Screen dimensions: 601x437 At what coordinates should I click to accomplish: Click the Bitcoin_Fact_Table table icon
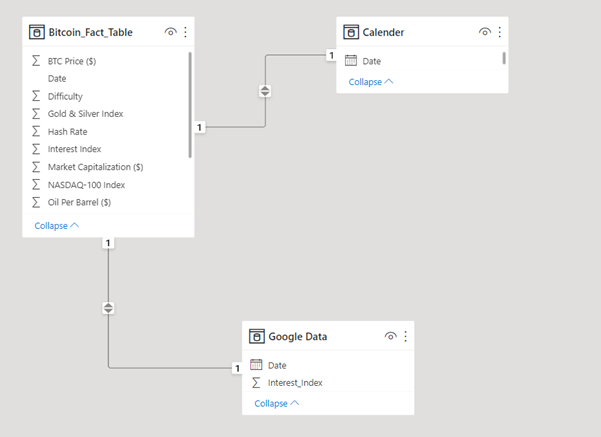pyautogui.click(x=37, y=32)
